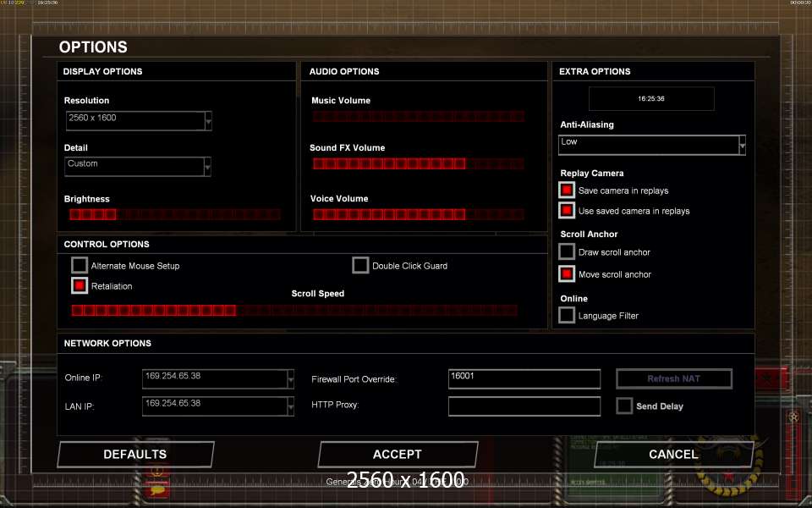Set the Music Volume slider
This screenshot has width=812, height=508.
point(419,116)
